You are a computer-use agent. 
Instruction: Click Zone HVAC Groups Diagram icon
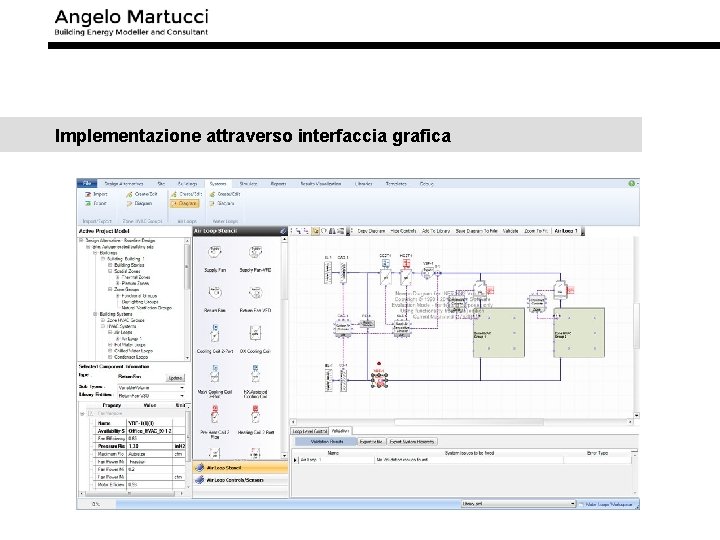pos(129,203)
